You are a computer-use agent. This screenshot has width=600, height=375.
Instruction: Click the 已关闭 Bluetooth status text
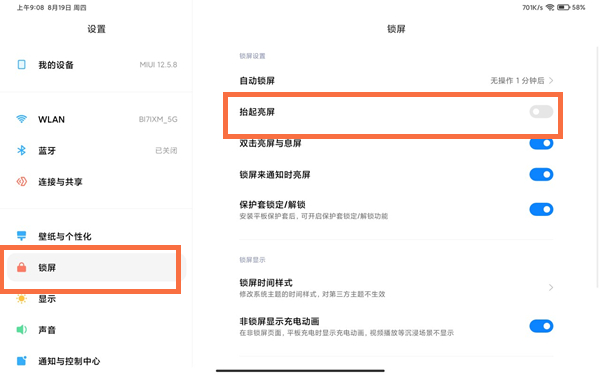tap(166, 151)
